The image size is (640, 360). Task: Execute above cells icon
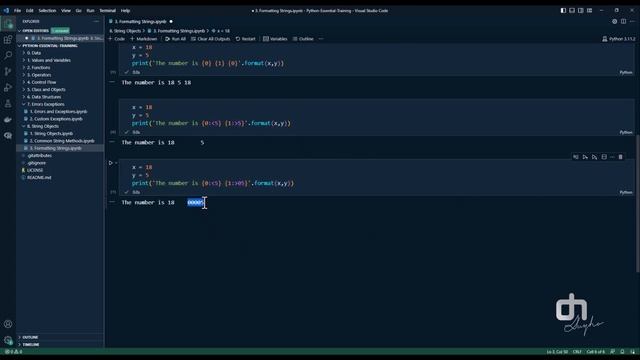pyautogui.click(x=585, y=157)
